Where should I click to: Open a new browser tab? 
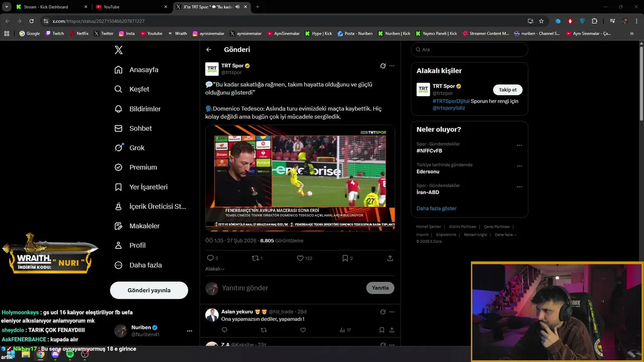(x=258, y=7)
